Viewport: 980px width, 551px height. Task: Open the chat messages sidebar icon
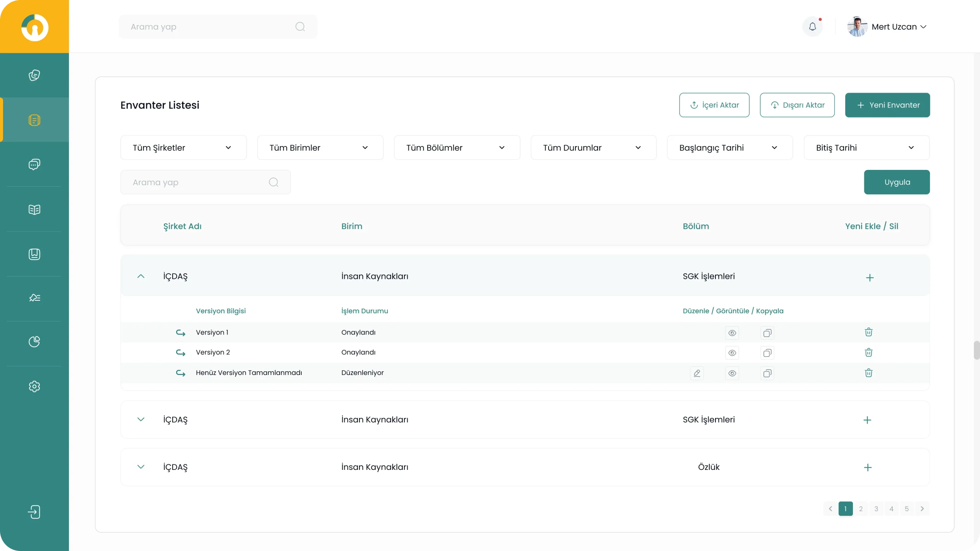[34, 165]
